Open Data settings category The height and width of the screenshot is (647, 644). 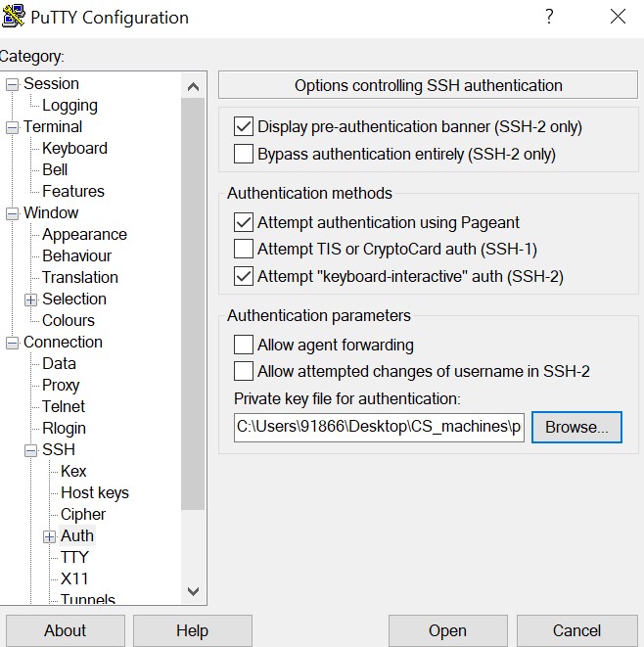(59, 363)
